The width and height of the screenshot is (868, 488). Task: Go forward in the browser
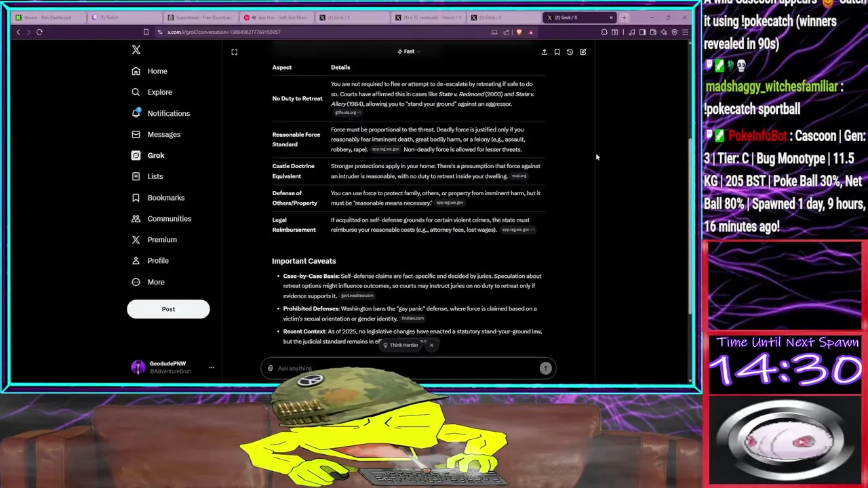pyautogui.click(x=28, y=32)
